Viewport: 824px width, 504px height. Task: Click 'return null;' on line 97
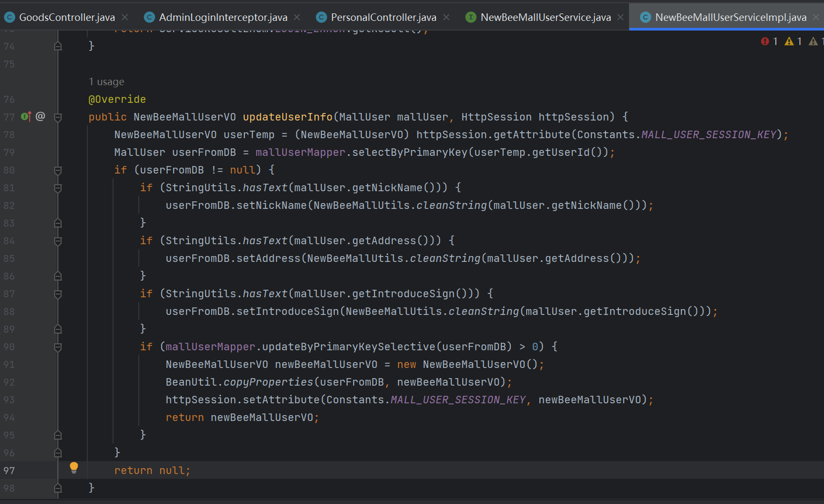(152, 470)
